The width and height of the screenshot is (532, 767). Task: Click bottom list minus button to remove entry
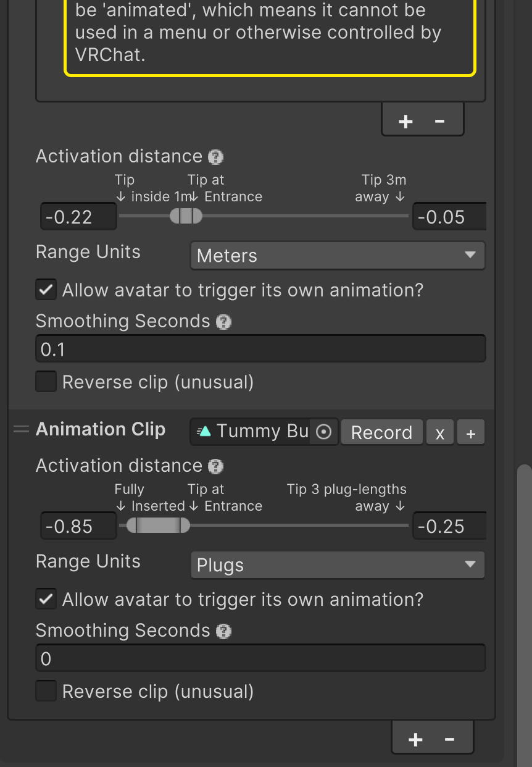point(449,739)
